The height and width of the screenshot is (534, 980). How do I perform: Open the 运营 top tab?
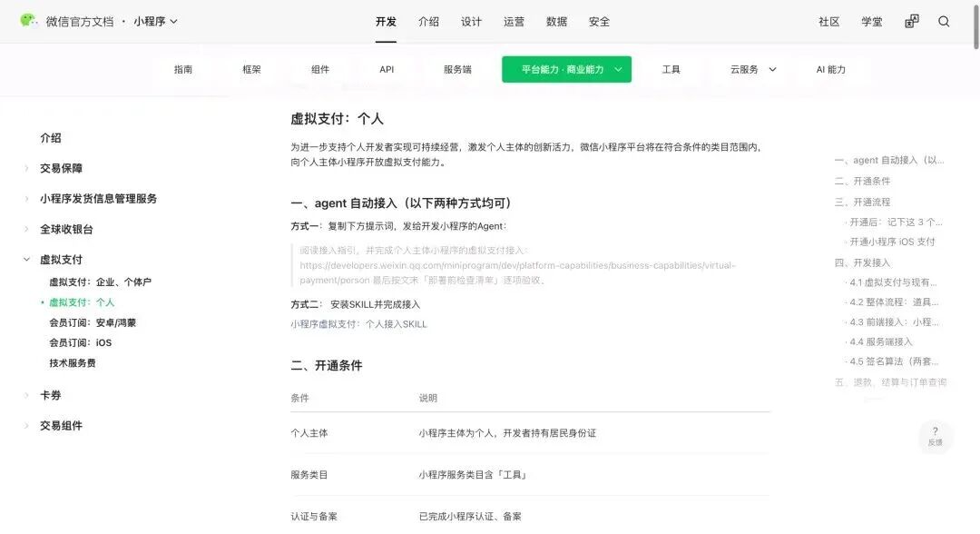[514, 21]
